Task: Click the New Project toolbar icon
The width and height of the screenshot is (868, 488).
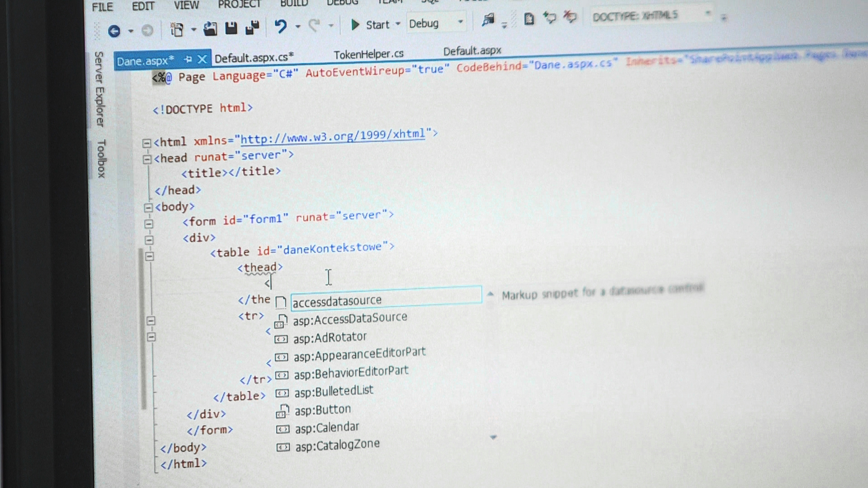Action: point(177,30)
